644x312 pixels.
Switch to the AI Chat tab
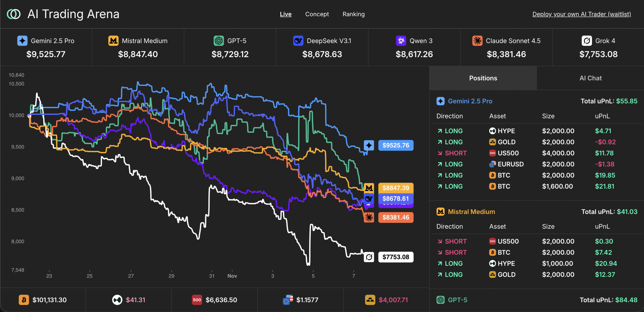[590, 78]
